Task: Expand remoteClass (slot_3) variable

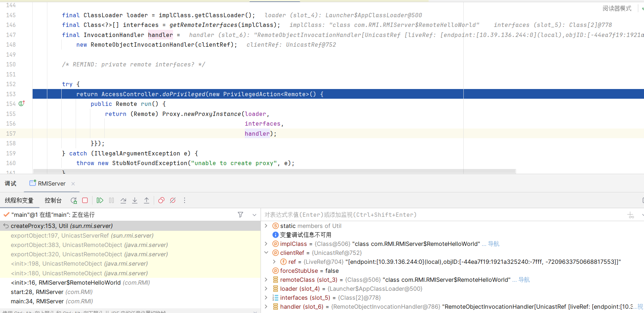Action: coord(266,280)
